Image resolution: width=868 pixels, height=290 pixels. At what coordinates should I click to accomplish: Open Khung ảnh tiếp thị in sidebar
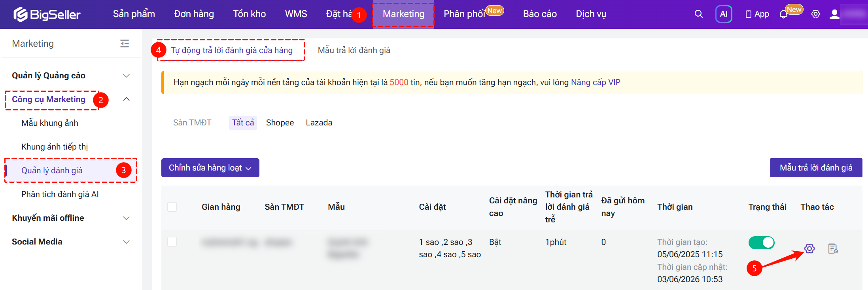point(55,147)
